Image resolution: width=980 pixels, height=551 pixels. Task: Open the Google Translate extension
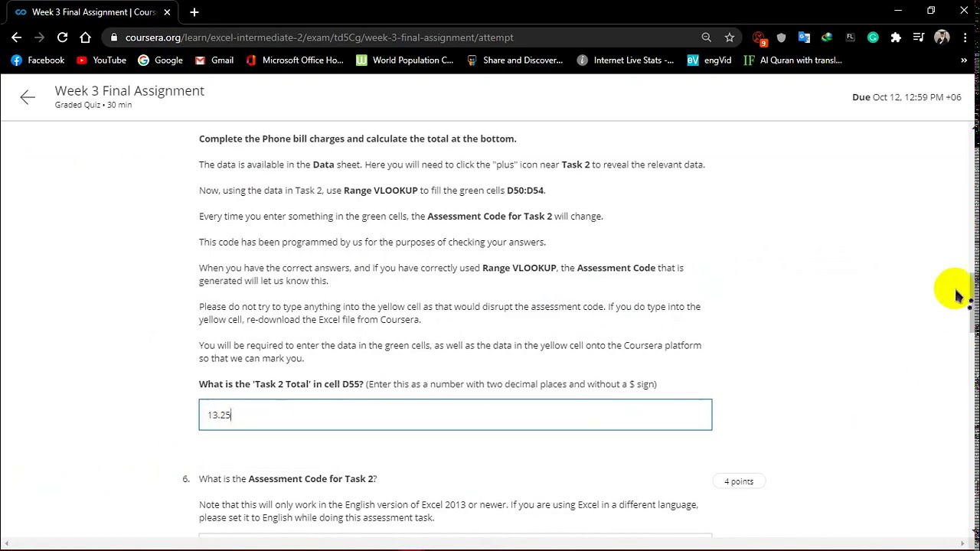(804, 37)
